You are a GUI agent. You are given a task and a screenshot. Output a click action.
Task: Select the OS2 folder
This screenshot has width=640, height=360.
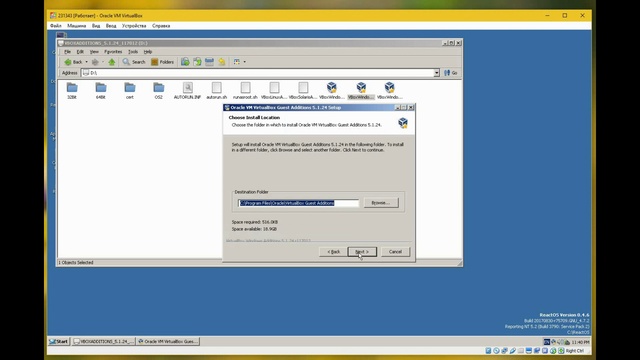pyautogui.click(x=159, y=91)
